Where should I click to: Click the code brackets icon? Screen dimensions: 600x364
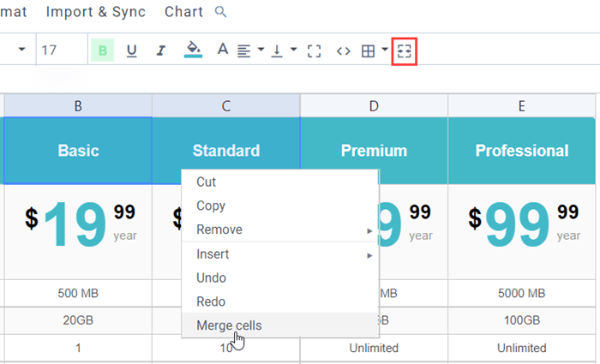coord(343,51)
